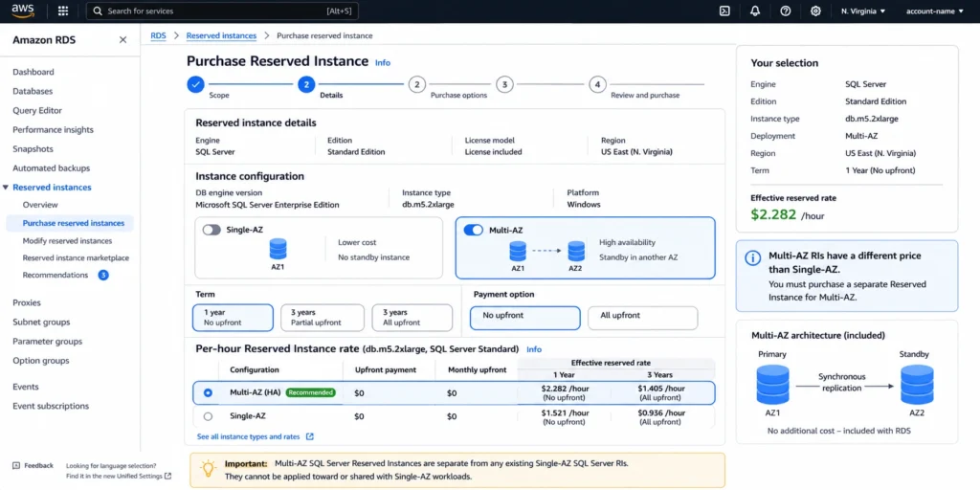Click the lightbulb icon in Important banner
The image size is (980, 490).
(208, 468)
